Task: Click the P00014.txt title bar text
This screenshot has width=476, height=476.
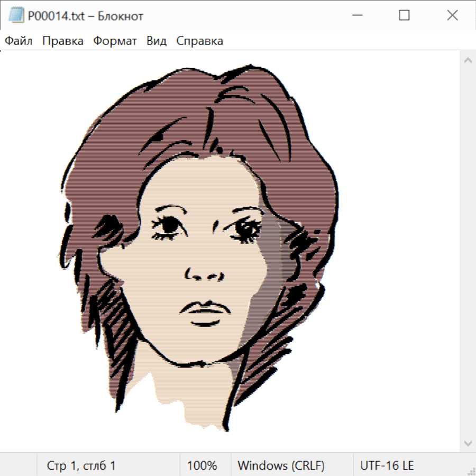Action: (85, 16)
